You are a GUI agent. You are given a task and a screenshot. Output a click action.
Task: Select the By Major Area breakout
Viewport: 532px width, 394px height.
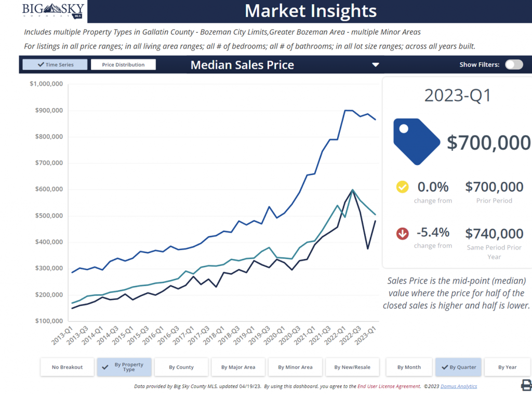point(238,367)
